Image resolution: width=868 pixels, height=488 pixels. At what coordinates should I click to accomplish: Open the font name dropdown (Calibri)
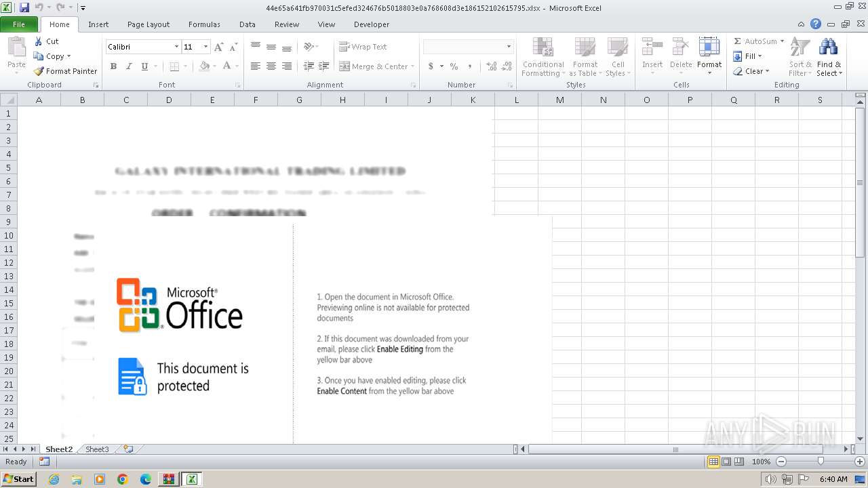[x=176, y=47]
